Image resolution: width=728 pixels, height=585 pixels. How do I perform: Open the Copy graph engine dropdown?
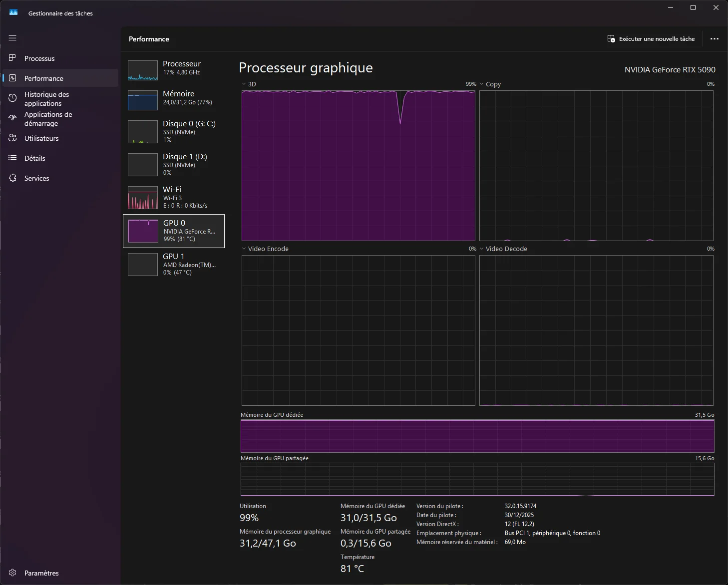[490, 84]
